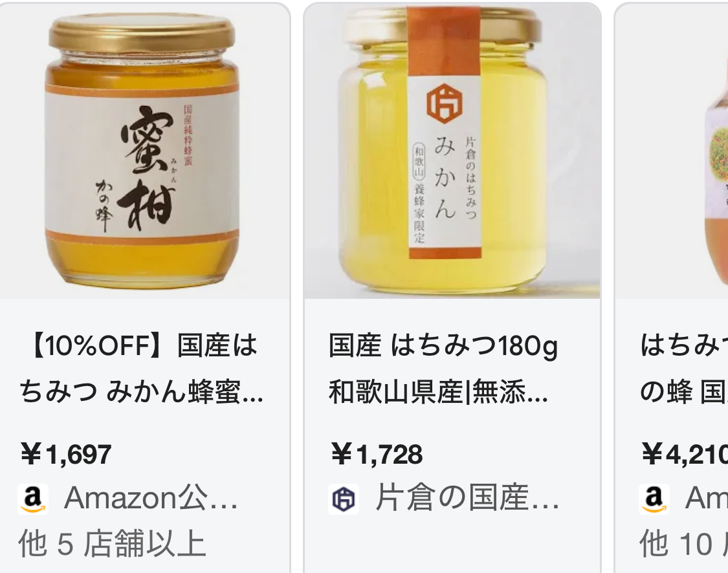Click the orange hexagon logo on the jar label
Viewport: 728px width, 573px height.
(x=445, y=103)
